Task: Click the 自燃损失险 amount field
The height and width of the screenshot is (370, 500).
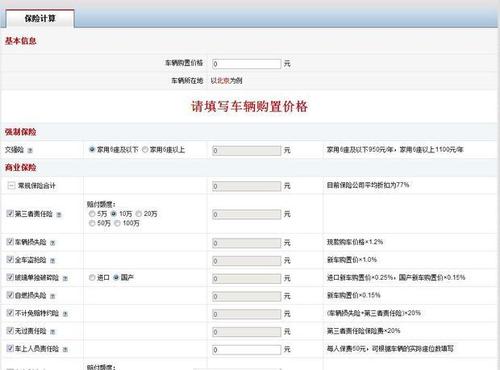Action: 247,296
